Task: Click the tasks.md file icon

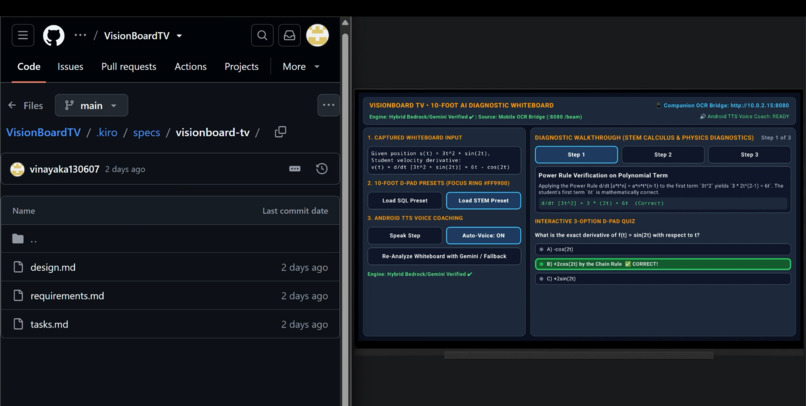Action: pos(18,324)
